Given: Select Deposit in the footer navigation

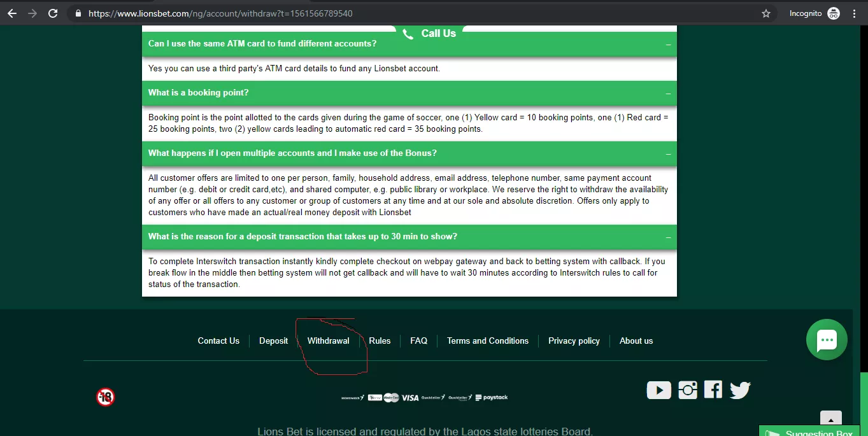Looking at the screenshot, I should (273, 341).
